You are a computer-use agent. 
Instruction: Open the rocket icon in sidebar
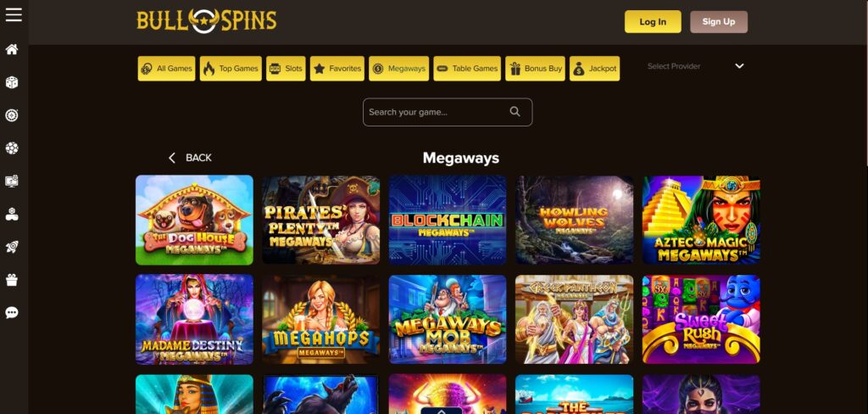12,247
